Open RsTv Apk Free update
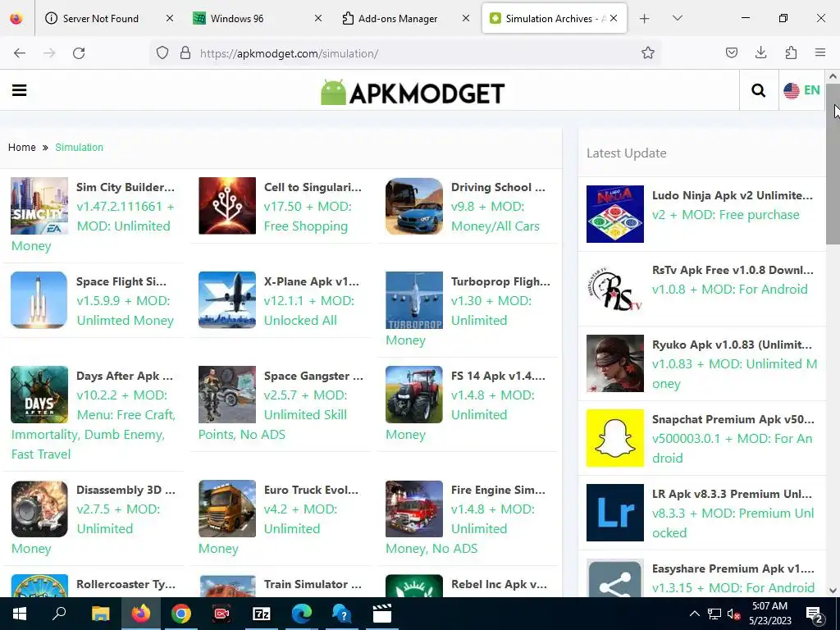Image resolution: width=840 pixels, height=630 pixels. click(733, 270)
